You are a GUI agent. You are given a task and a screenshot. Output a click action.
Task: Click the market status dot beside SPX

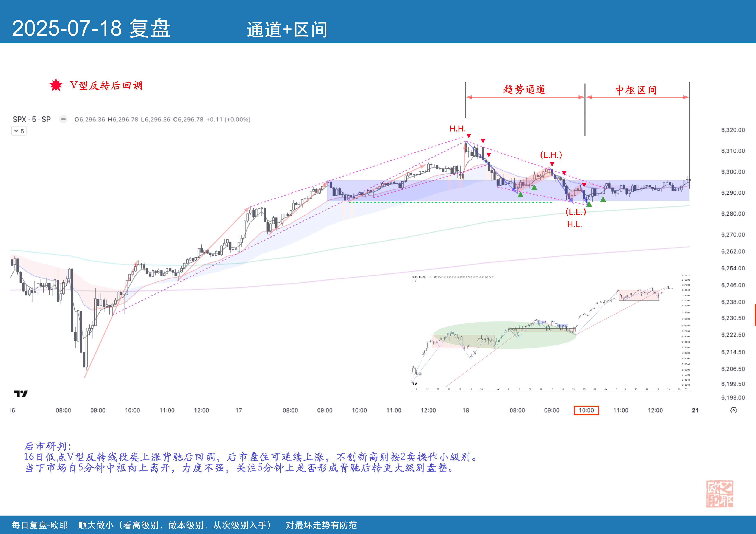(x=63, y=119)
